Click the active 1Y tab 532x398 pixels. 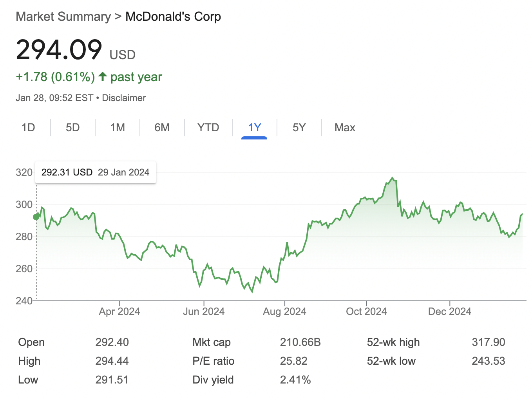(254, 128)
